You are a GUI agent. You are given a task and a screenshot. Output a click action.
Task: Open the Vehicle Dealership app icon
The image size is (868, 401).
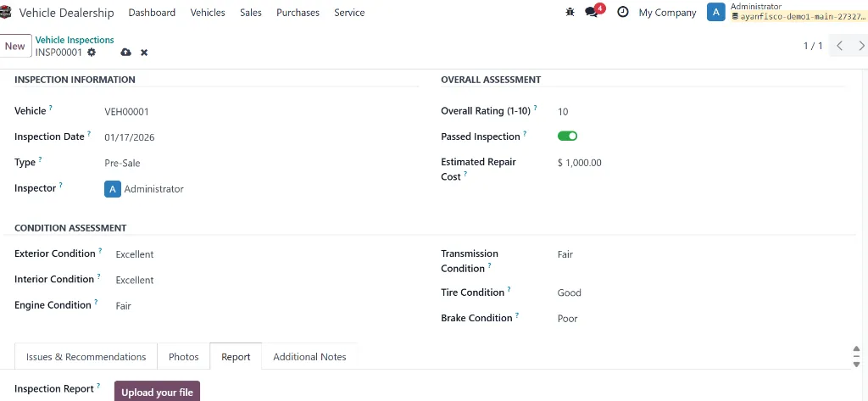pyautogui.click(x=6, y=12)
